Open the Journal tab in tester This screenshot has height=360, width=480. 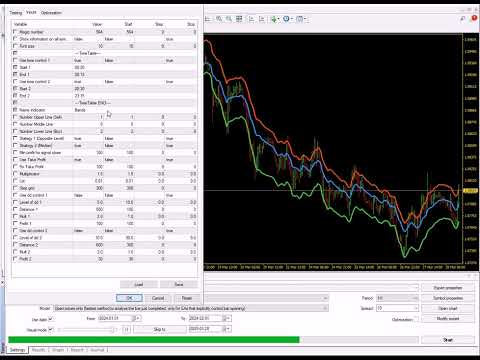[x=97, y=350]
